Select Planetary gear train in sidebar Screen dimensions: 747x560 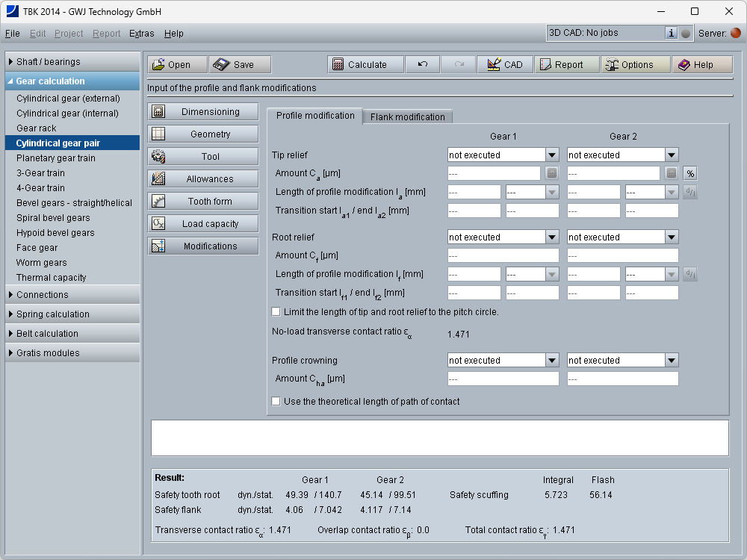(56, 158)
